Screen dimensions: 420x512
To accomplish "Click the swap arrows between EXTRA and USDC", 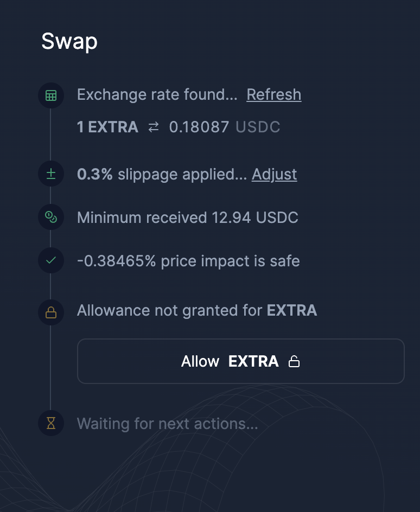I will (154, 127).
